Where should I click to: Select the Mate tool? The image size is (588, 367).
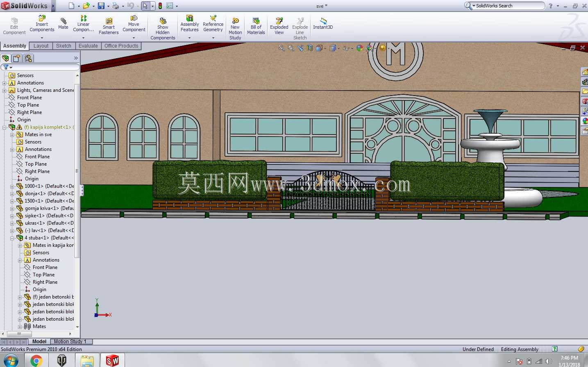(x=63, y=24)
